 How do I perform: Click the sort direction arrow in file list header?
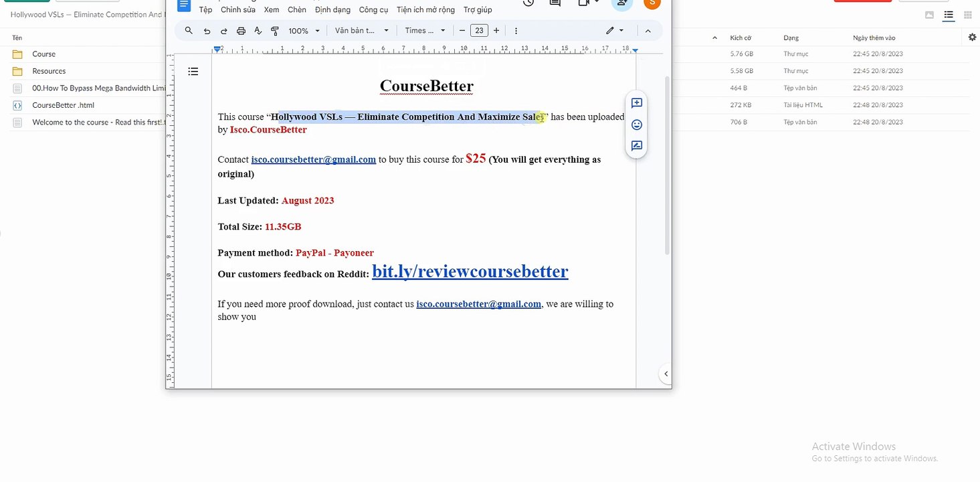click(x=714, y=38)
